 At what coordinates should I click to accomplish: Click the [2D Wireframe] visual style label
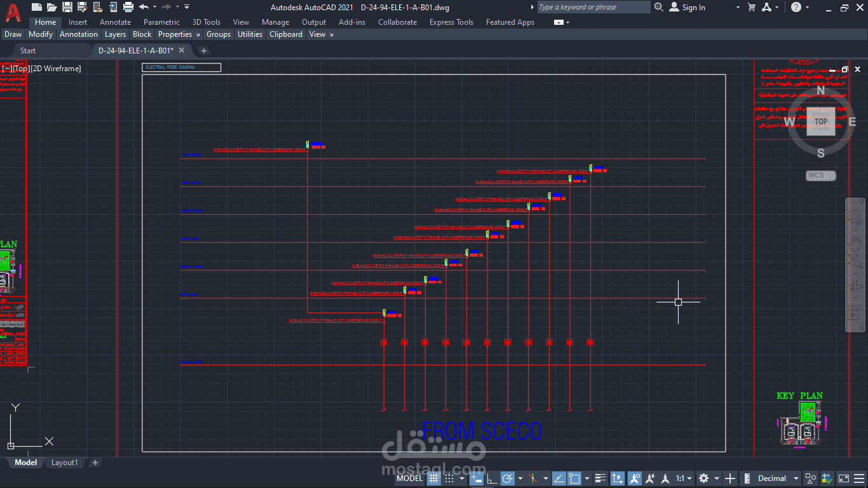pyautogui.click(x=55, y=68)
